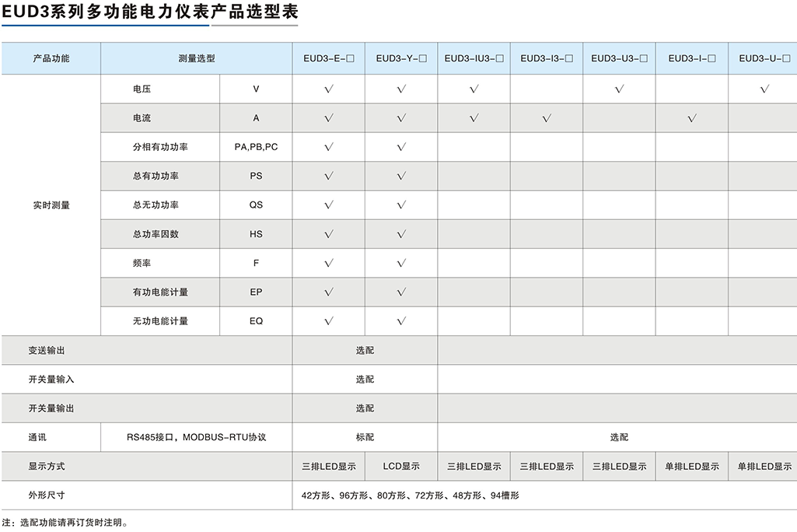
Task: Click the 开关量输入 row label
Action: click(50, 379)
